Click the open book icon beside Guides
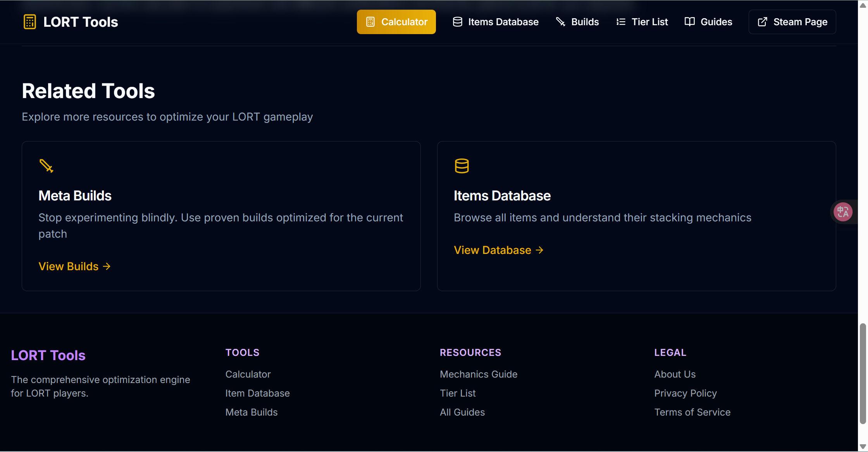 690,22
